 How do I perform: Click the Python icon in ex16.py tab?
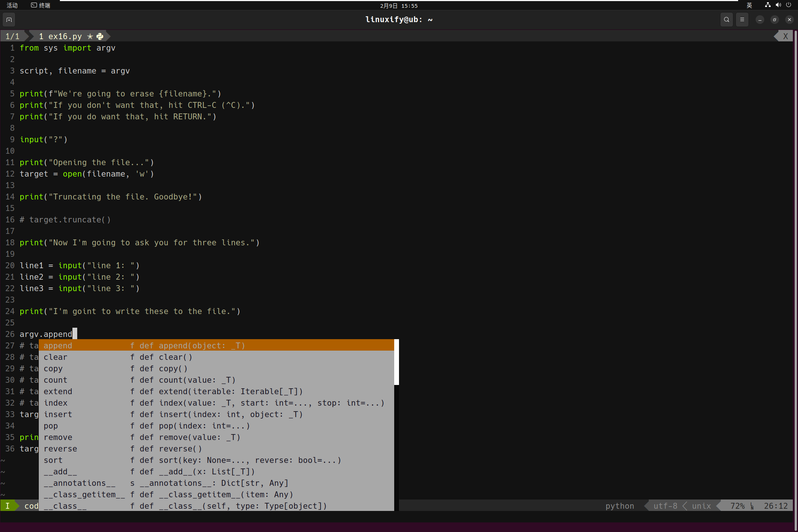[100, 36]
